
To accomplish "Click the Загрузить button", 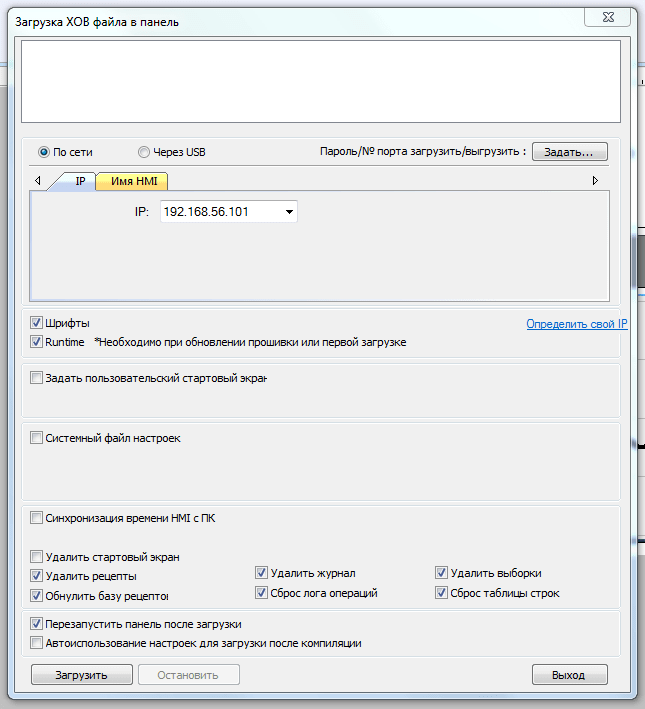I will (x=82, y=675).
